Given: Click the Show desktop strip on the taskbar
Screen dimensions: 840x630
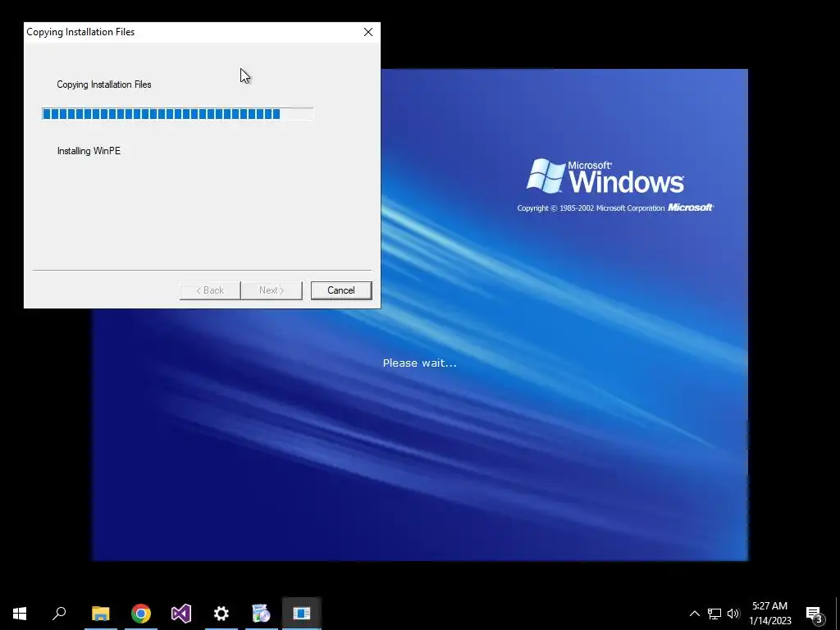Looking at the screenshot, I should pos(838,614).
